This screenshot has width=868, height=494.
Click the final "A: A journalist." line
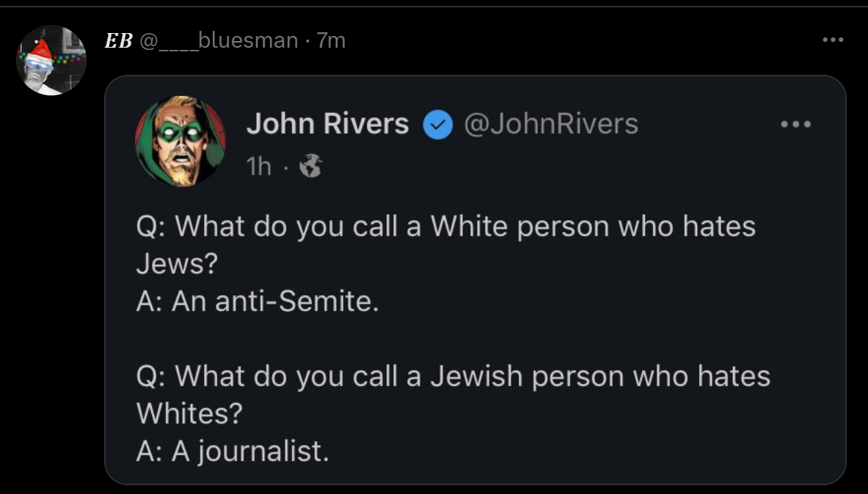tap(233, 451)
